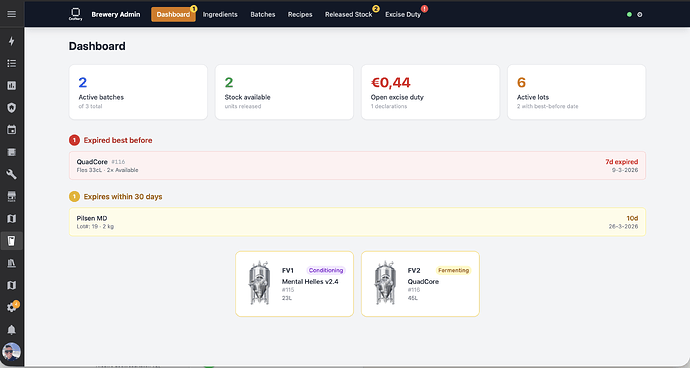This screenshot has width=690, height=368.
Task: Click the '26-3-2026' date text
Action: 623,226
